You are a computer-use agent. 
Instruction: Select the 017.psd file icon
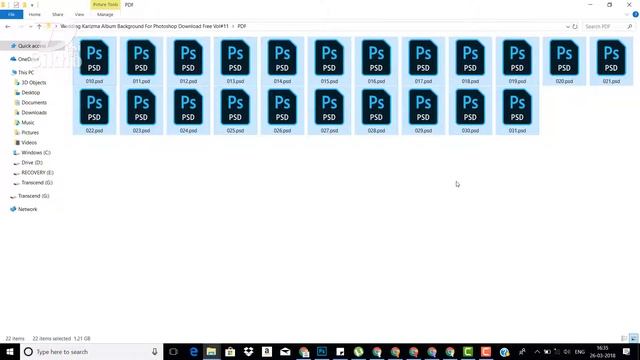(423, 58)
